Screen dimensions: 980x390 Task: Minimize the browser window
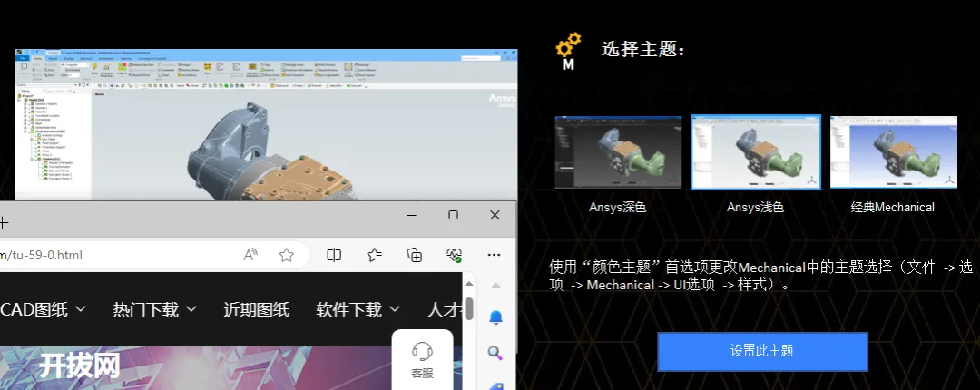click(x=411, y=215)
